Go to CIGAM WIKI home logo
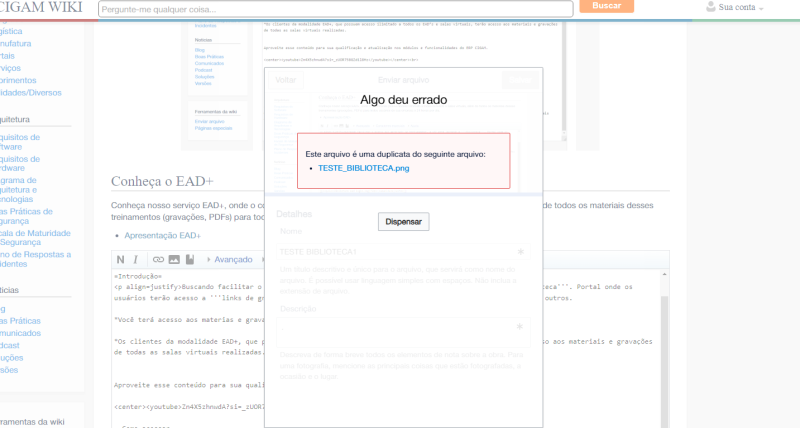 [x=41, y=7]
